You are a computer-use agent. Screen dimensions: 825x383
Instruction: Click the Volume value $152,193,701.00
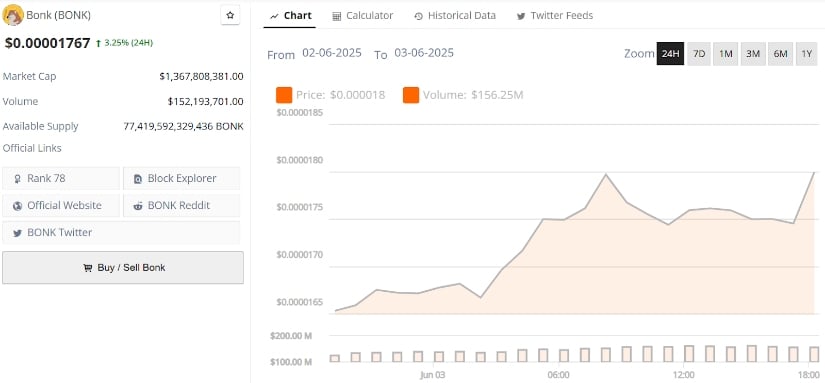click(x=206, y=101)
